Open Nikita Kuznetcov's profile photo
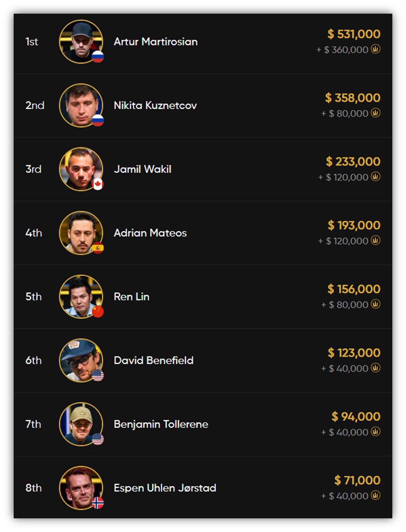The width and height of the screenshot is (406, 532). [81, 105]
